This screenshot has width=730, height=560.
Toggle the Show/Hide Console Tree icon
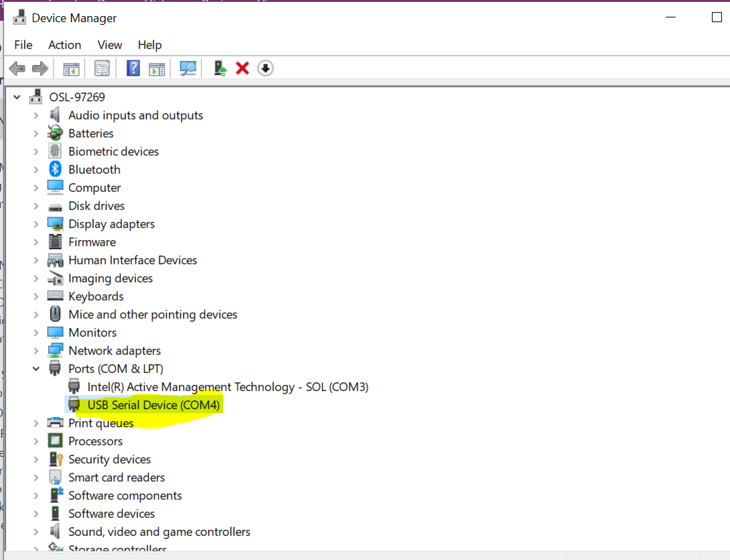[x=71, y=68]
